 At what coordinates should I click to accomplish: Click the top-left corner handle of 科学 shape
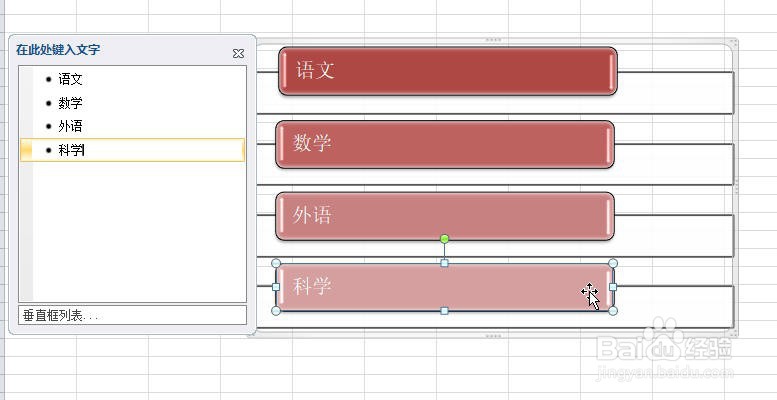pyautogui.click(x=277, y=263)
